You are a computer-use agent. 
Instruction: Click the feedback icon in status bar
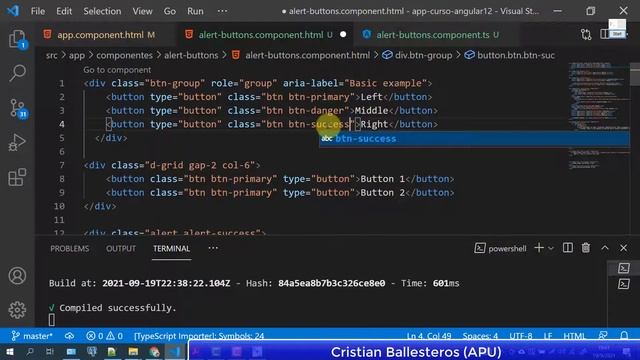pyautogui.click(x=603, y=336)
